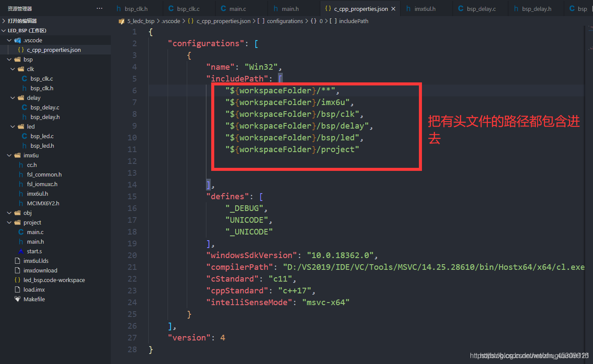Viewport: 593px width, 364px height.
Task: Open imx6ul.h in the explorer tree
Action: (38, 194)
